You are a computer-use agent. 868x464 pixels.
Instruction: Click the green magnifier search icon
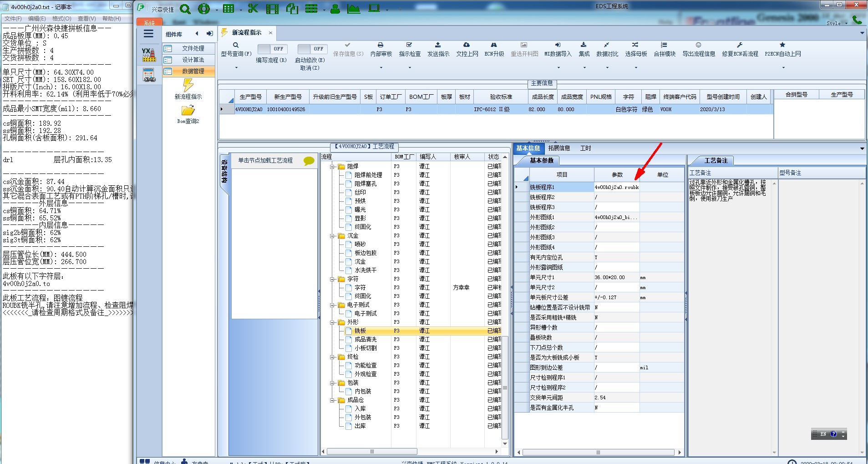(x=185, y=9)
